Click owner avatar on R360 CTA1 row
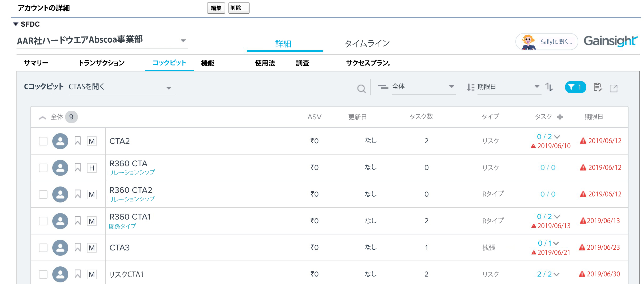Viewport: 644px width, 284px height. (x=60, y=221)
